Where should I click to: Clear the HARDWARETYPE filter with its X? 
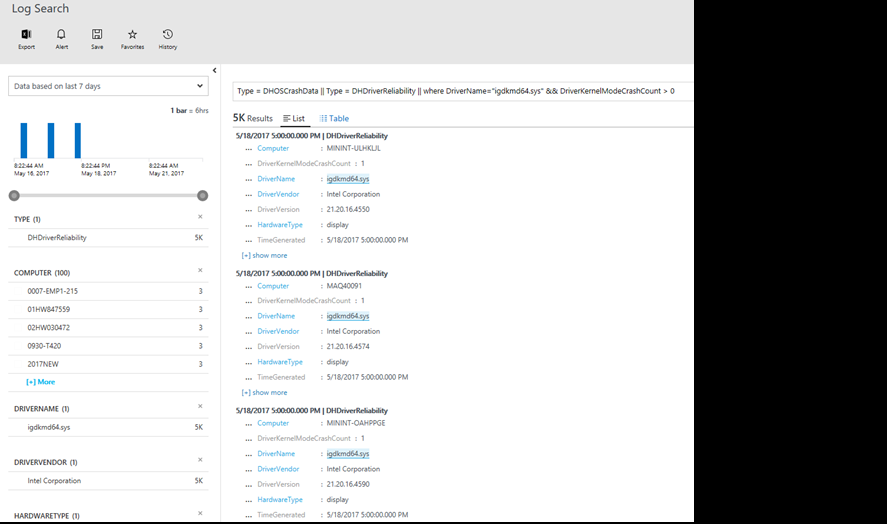(200, 513)
